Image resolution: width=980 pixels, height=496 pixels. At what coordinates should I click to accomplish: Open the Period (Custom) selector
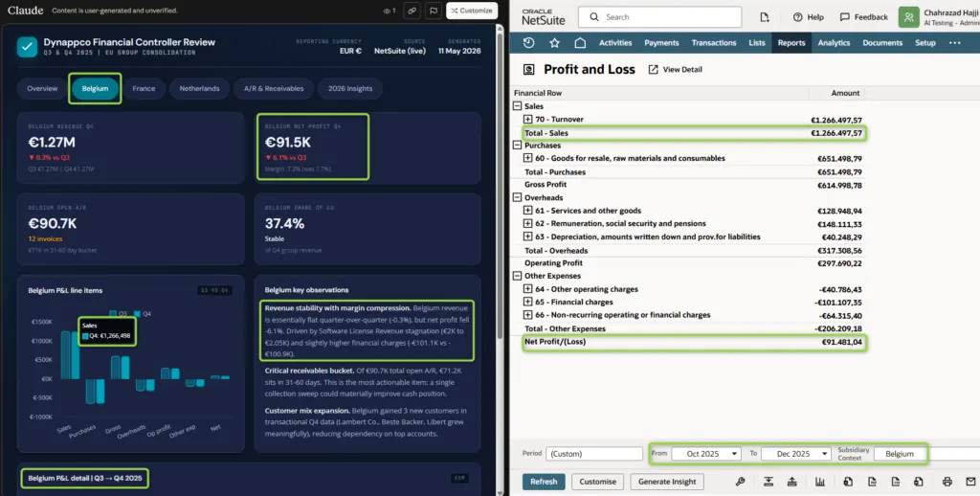[x=593, y=454]
